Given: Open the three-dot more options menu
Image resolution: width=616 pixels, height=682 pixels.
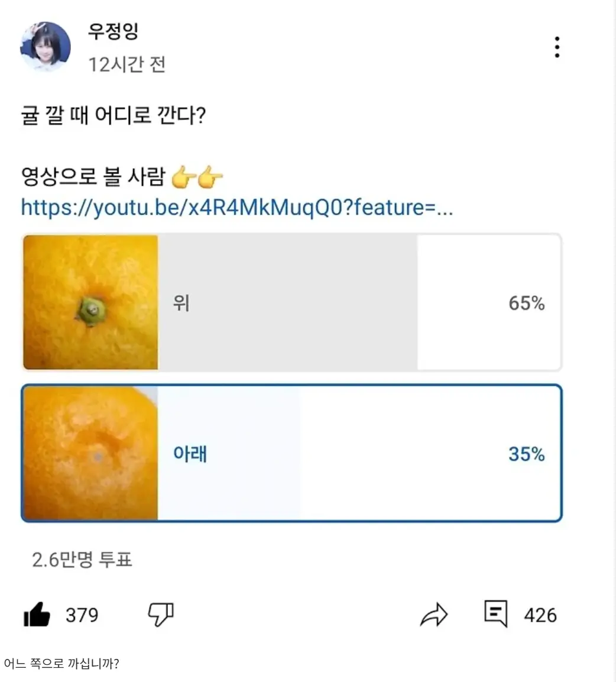Looking at the screenshot, I should click(557, 47).
